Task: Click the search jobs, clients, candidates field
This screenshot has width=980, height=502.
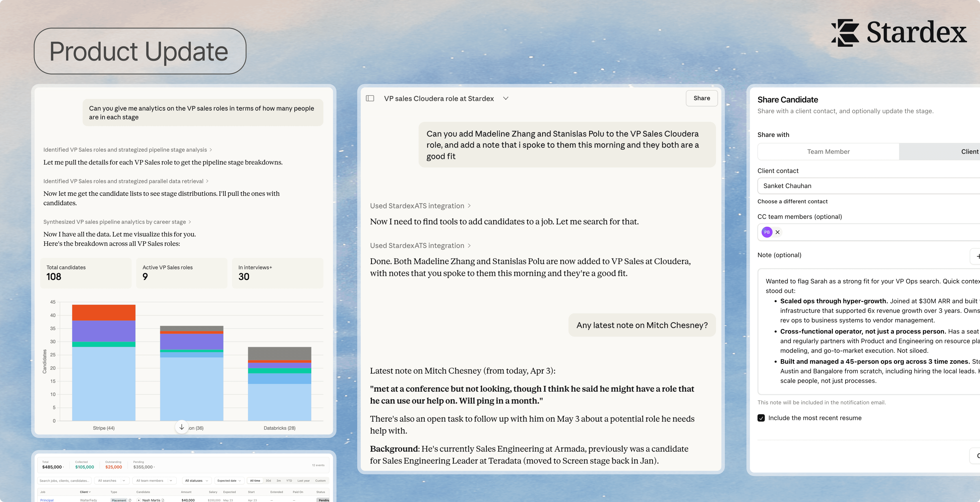Action: point(64,481)
